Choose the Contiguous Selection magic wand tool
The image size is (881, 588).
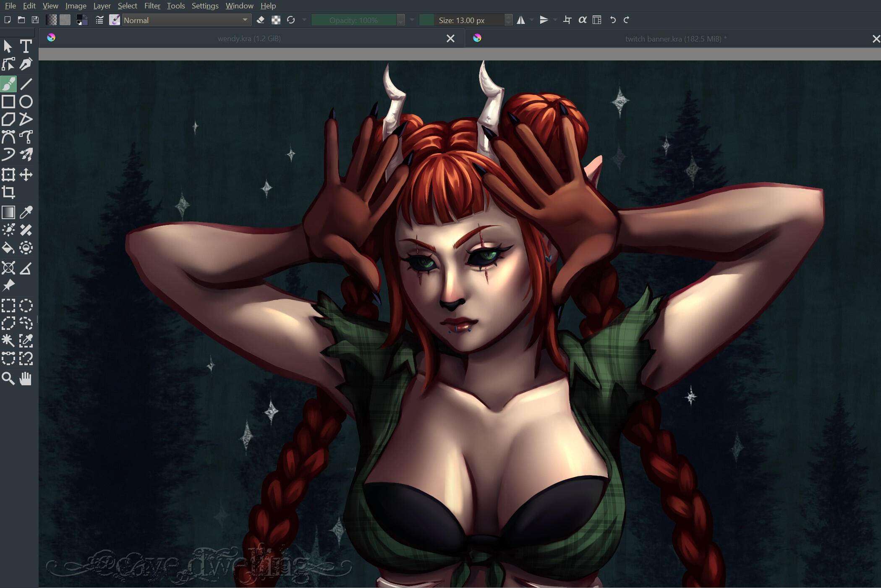coord(8,340)
